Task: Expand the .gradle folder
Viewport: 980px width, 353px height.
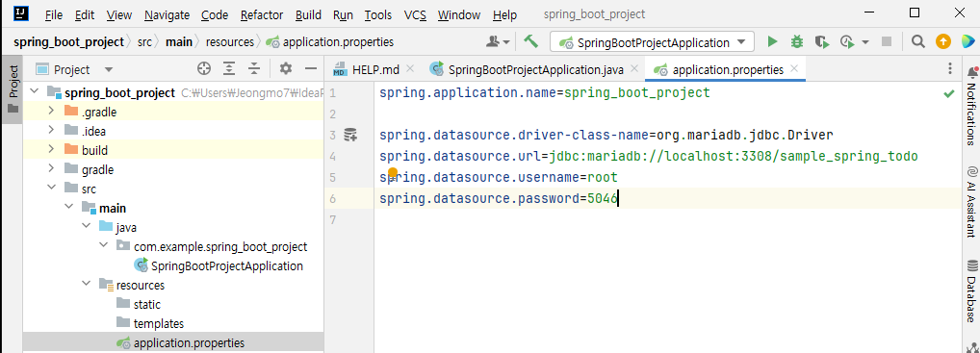Action: (x=51, y=112)
